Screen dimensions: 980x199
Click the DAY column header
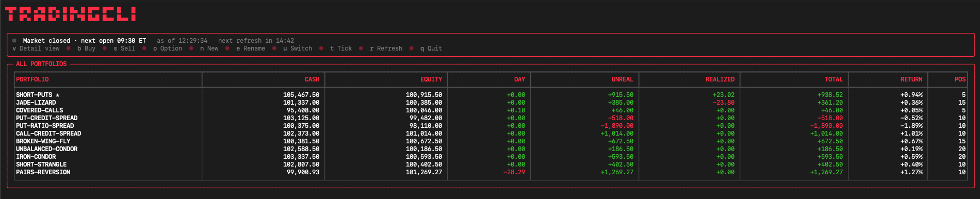519,79
